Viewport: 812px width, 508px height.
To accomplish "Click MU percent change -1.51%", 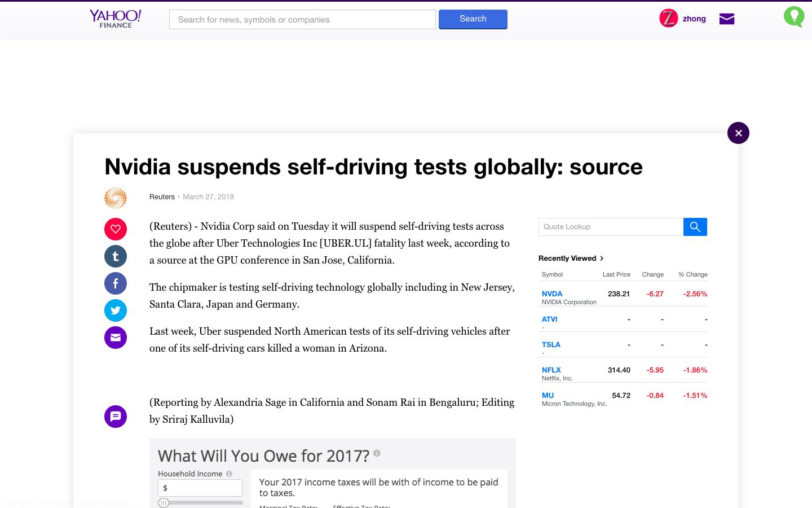I will (x=695, y=395).
